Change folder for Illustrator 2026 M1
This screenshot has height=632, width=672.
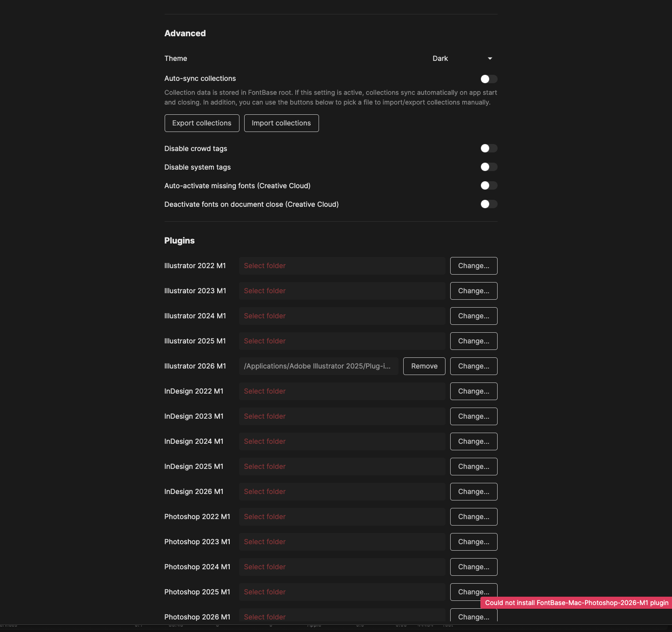pos(473,366)
